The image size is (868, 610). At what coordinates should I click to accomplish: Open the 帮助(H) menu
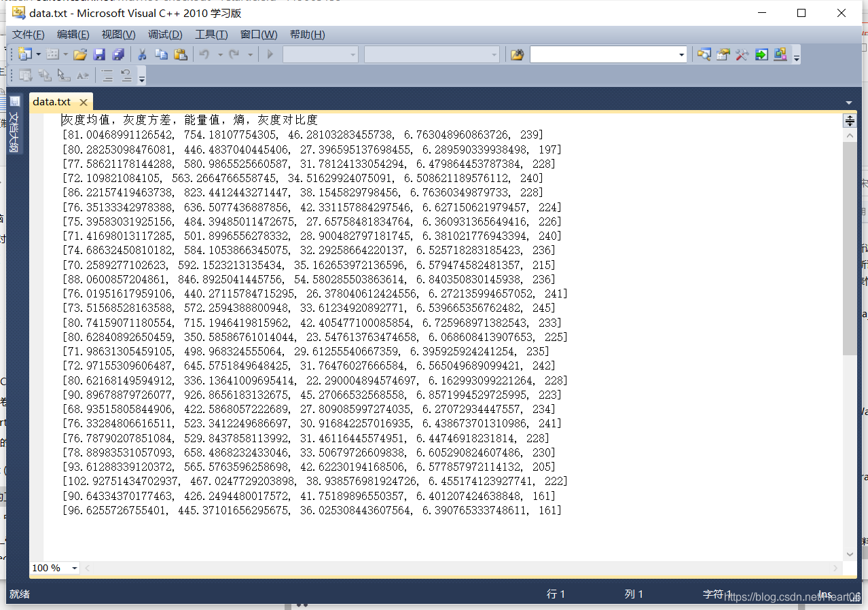[x=307, y=35]
